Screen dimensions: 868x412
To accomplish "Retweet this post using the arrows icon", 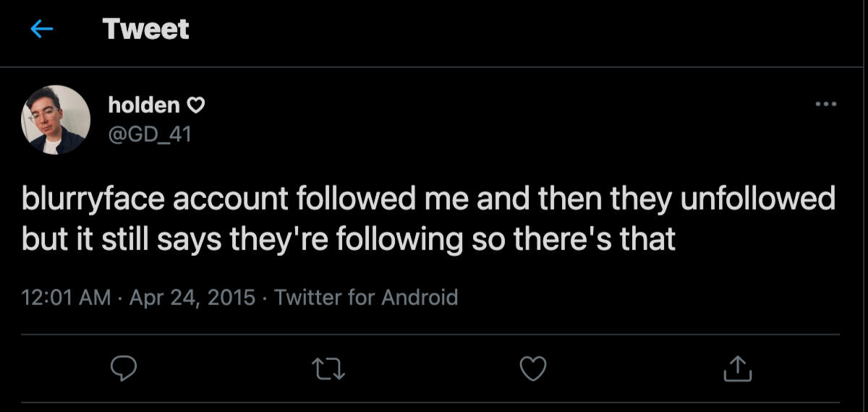I will pyautogui.click(x=329, y=369).
